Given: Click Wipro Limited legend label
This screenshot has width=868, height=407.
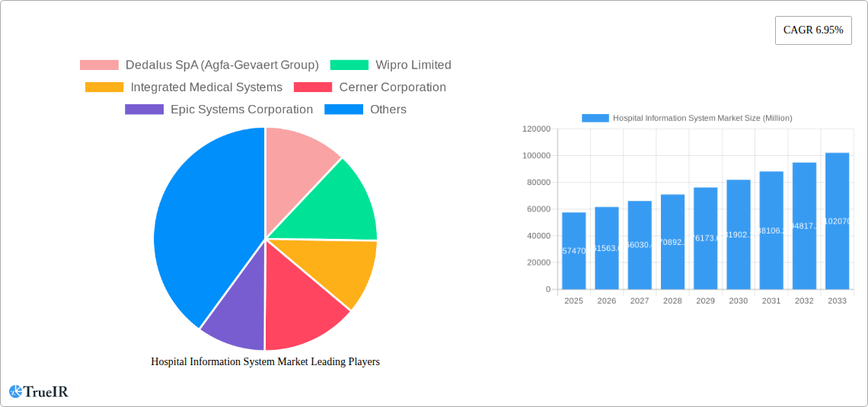Looking at the screenshot, I should point(413,65).
